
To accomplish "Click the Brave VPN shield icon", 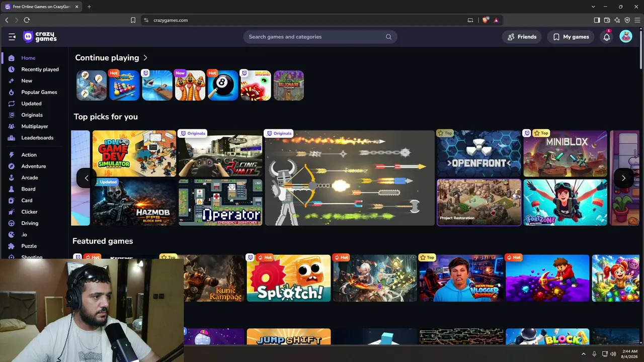I will pyautogui.click(x=627, y=20).
